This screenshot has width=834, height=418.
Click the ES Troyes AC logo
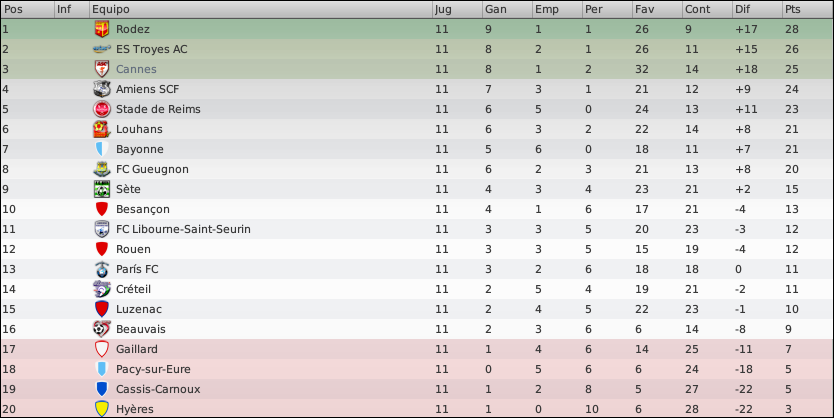click(102, 49)
